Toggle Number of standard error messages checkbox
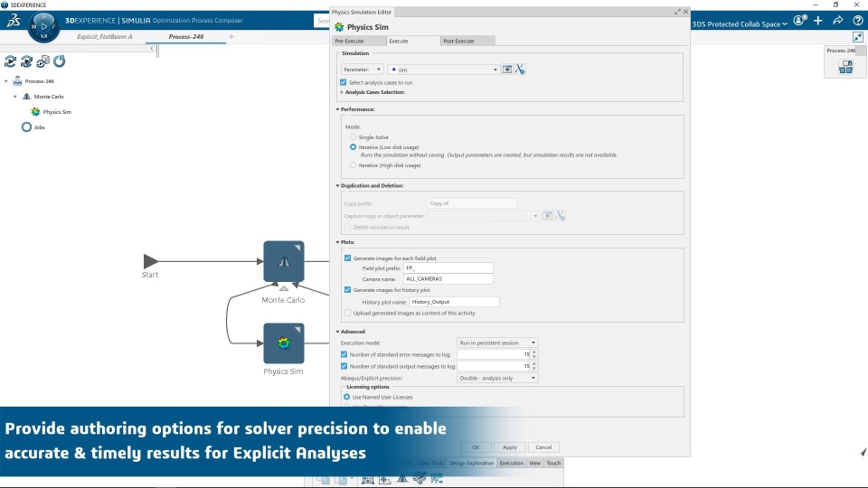Screen dimensions: 868x488 coord(344,354)
